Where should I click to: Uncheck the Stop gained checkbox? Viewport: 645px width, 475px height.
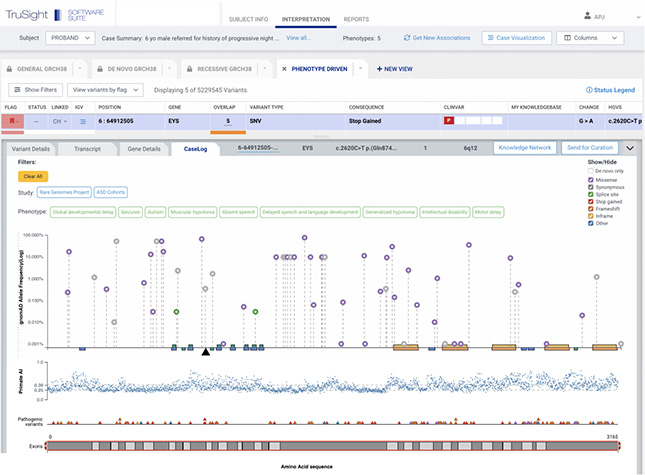point(590,201)
